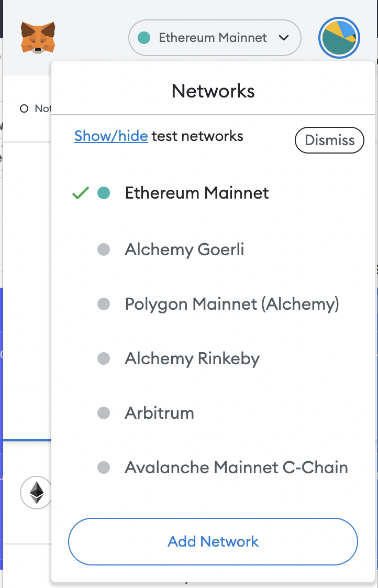378x588 pixels.
Task: Click the Show/hide test networks link
Action: pyautogui.click(x=111, y=136)
